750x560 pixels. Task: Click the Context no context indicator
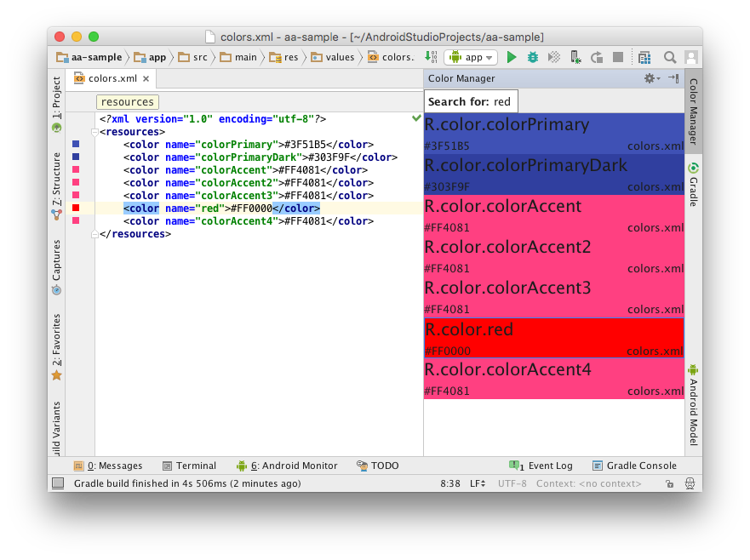588,483
